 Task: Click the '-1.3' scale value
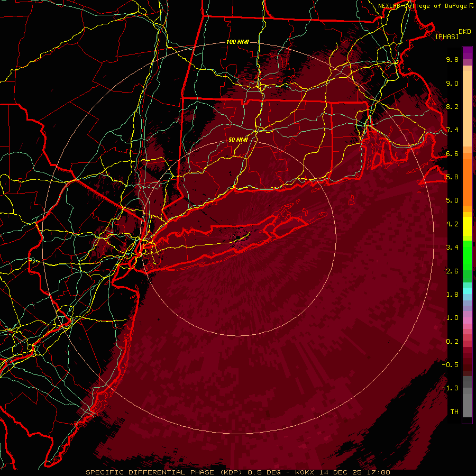(450, 388)
